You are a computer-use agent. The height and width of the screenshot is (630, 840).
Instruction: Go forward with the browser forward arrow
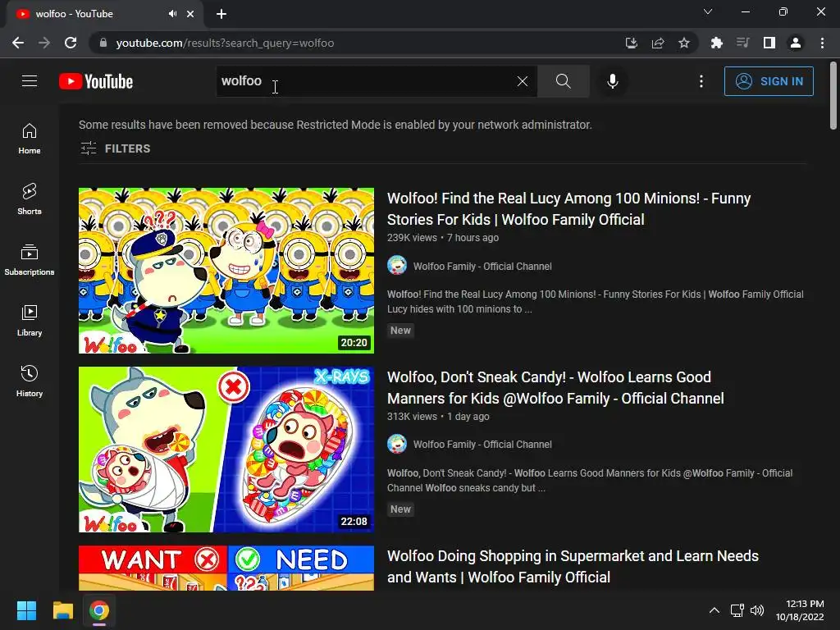[x=44, y=43]
